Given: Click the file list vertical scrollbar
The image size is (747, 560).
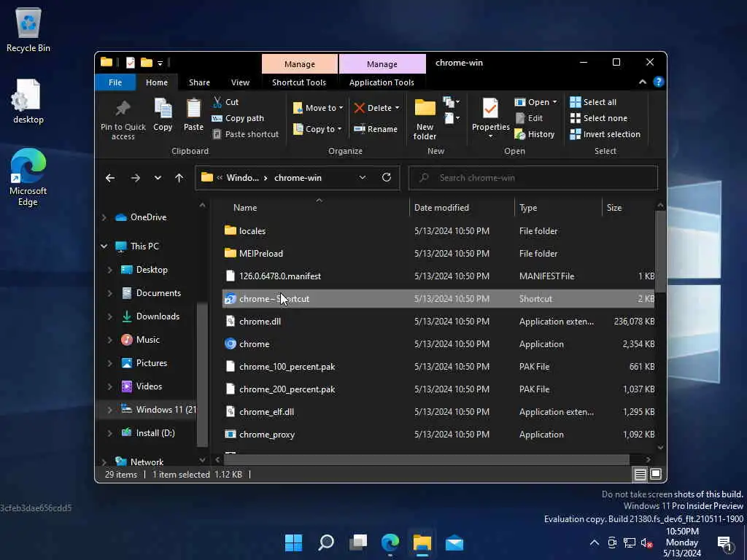Looking at the screenshot, I should (660, 252).
